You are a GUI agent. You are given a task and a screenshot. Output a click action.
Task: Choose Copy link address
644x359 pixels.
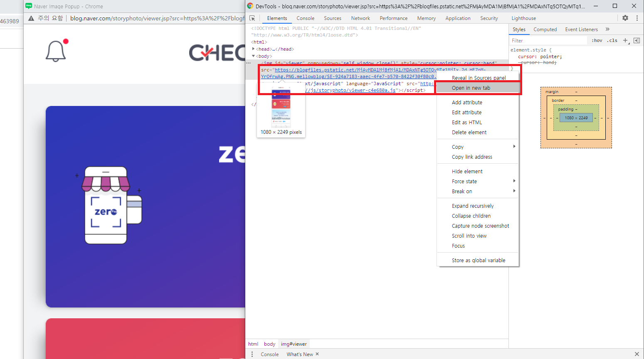pyautogui.click(x=478, y=157)
